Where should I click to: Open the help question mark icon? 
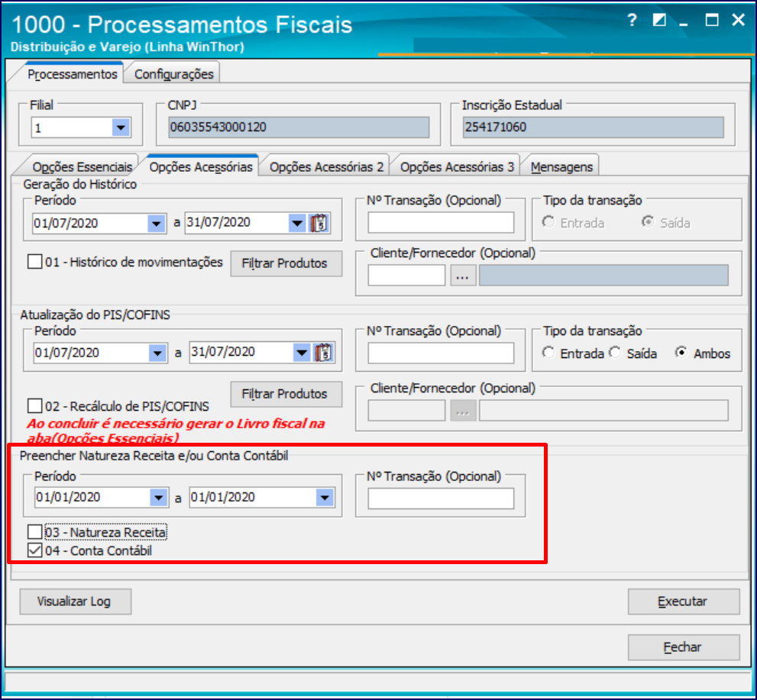point(632,21)
